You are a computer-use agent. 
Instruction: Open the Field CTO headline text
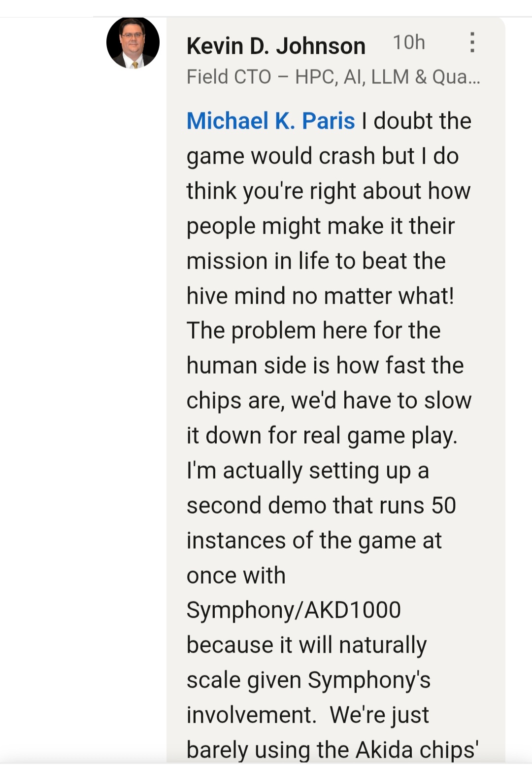tap(333, 77)
